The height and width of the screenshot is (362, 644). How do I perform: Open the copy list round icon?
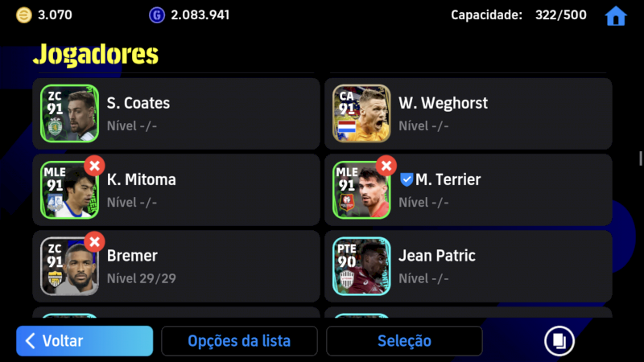coord(559,340)
